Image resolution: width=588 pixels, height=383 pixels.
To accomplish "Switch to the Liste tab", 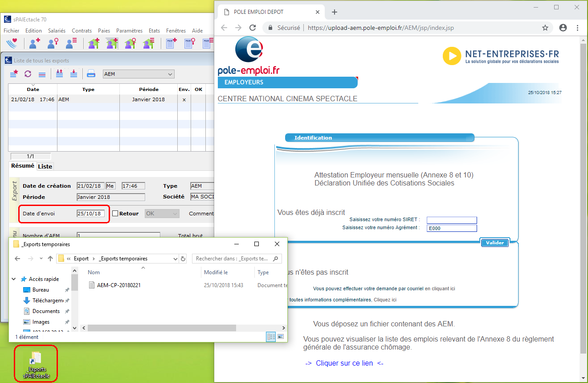I will click(45, 166).
